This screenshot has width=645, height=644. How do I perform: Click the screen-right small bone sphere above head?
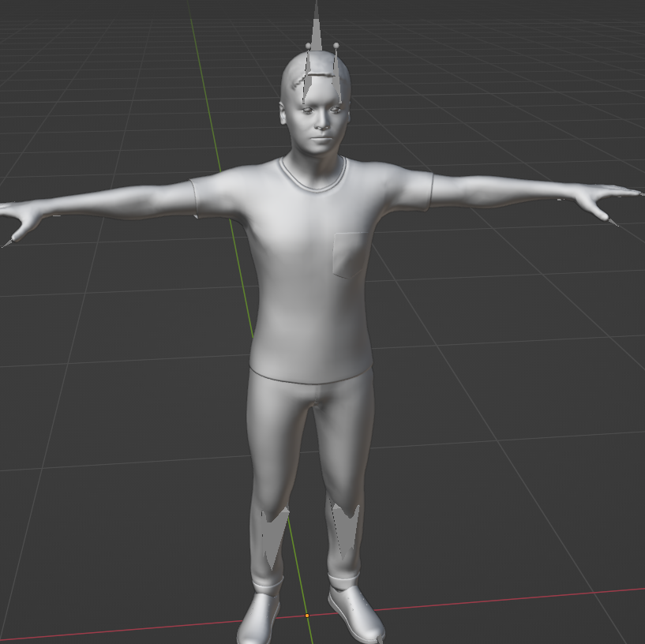(x=336, y=46)
